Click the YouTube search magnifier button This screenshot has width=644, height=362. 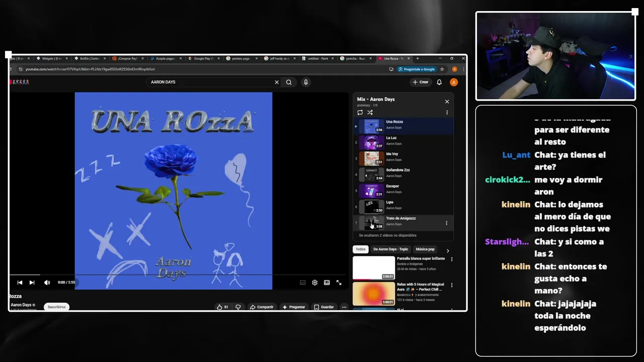pos(289,82)
